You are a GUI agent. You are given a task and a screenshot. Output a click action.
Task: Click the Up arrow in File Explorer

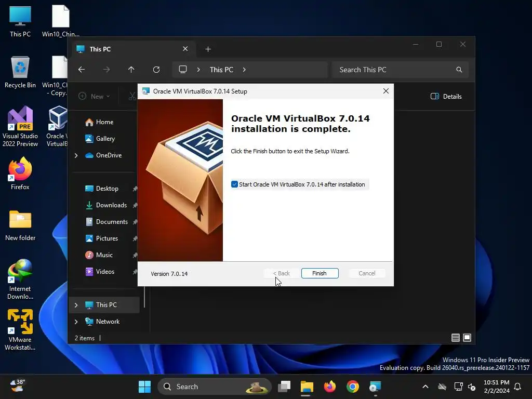tap(131, 70)
